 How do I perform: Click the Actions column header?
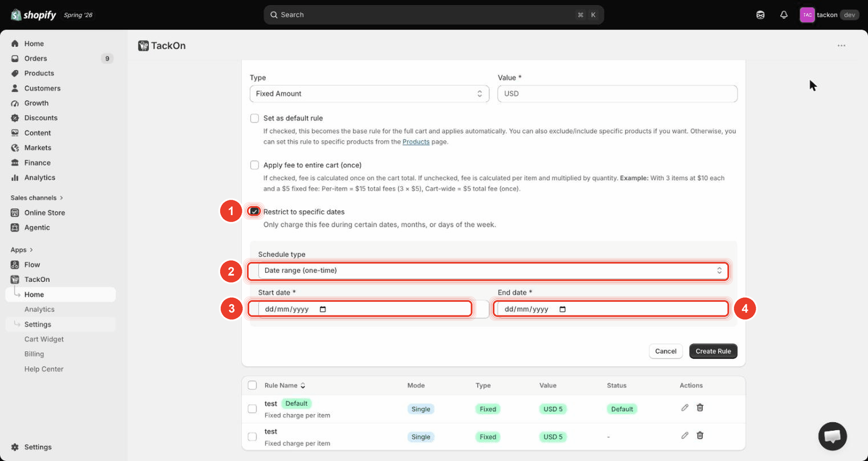pos(691,385)
